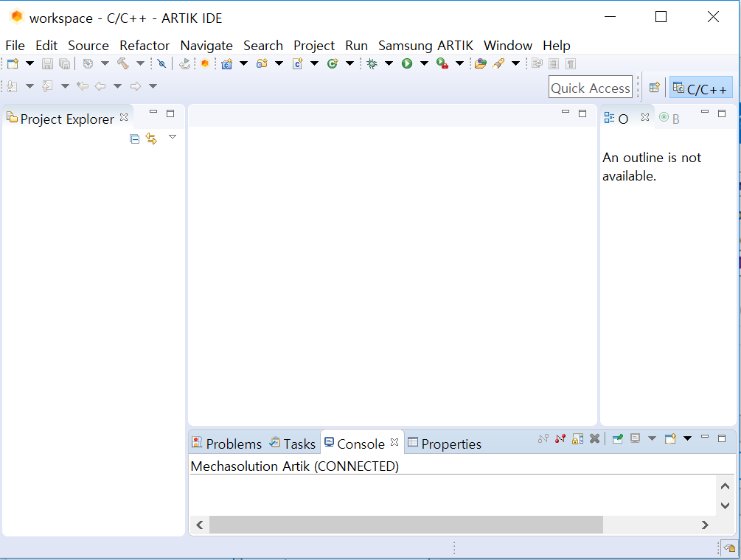Open the Samsung ARTIK menu
The image size is (741, 560).
click(x=425, y=46)
